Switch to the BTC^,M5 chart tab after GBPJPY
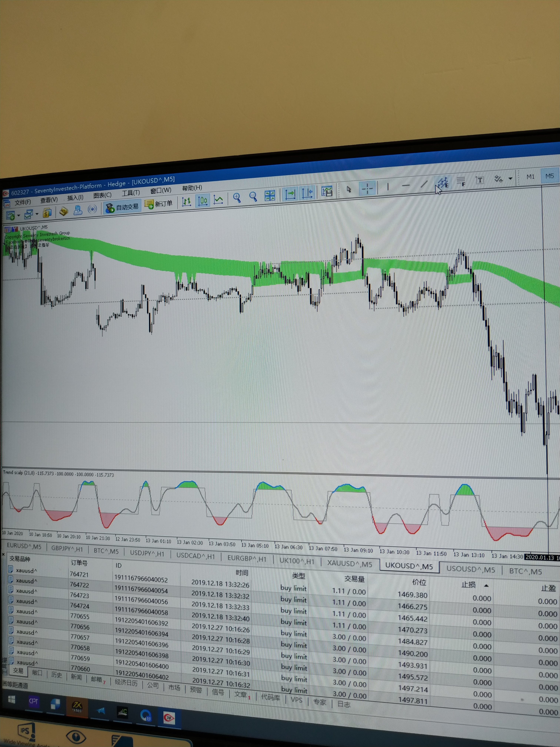The image size is (560, 747). click(106, 551)
